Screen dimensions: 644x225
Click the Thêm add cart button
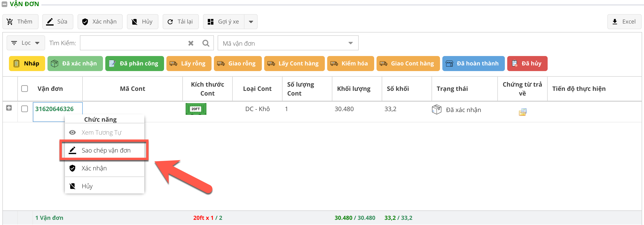(x=20, y=22)
